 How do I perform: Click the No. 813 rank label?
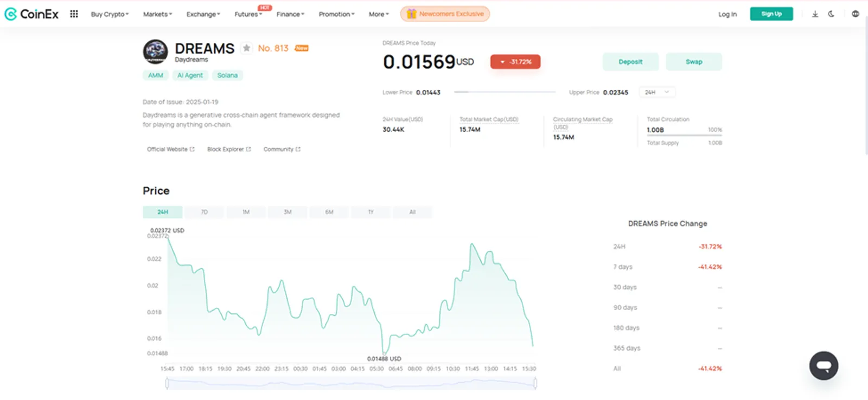point(273,48)
